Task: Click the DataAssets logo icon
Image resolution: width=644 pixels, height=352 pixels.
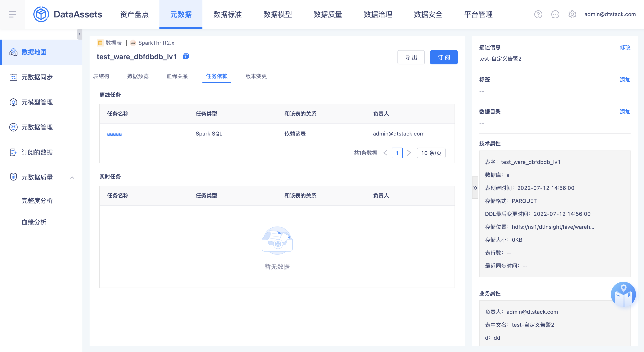Action: 41,14
